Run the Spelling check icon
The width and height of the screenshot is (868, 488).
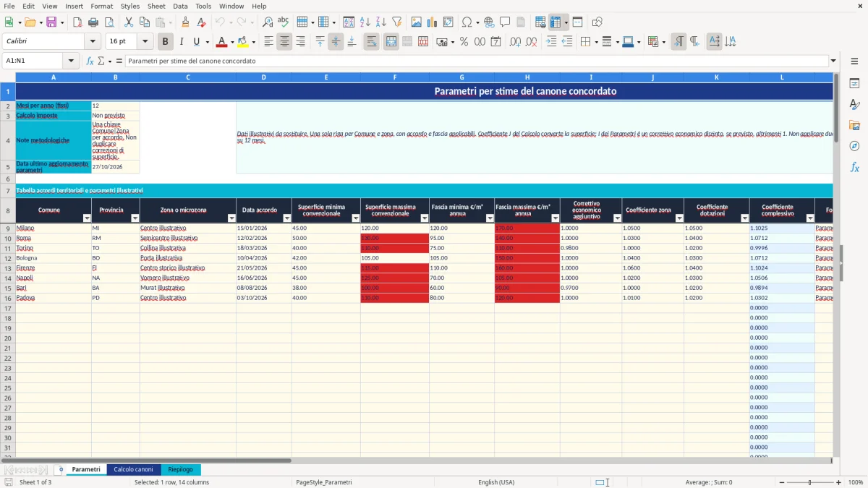click(284, 22)
